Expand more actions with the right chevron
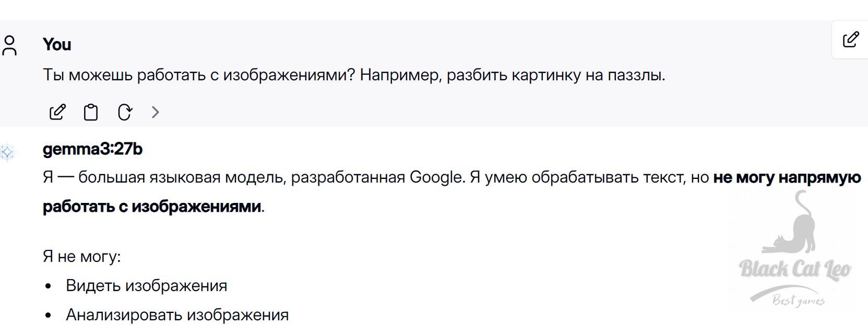 155,112
